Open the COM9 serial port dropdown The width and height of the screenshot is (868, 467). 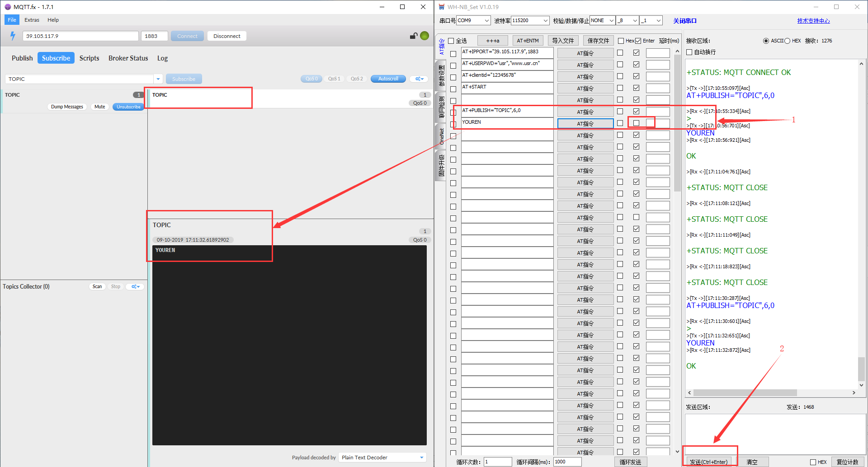point(486,20)
